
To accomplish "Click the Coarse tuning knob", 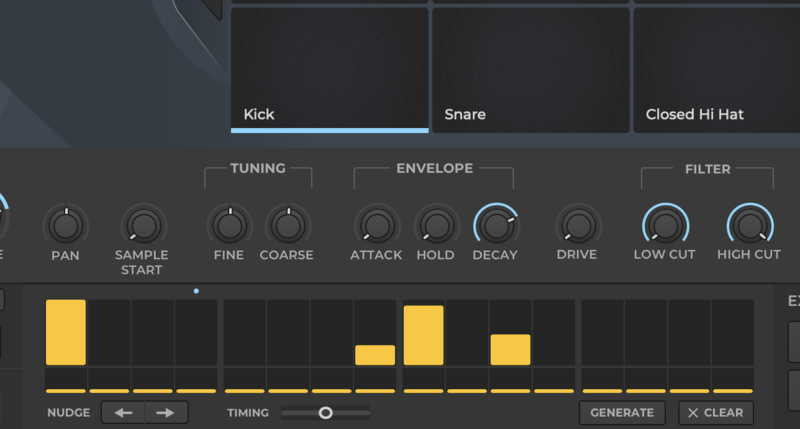I will (287, 224).
